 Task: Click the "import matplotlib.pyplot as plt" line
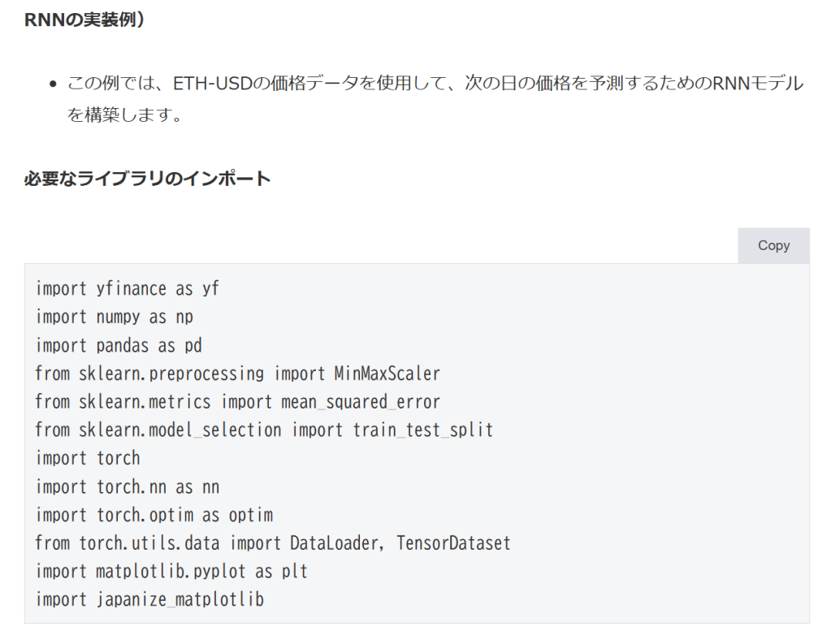pos(171,571)
